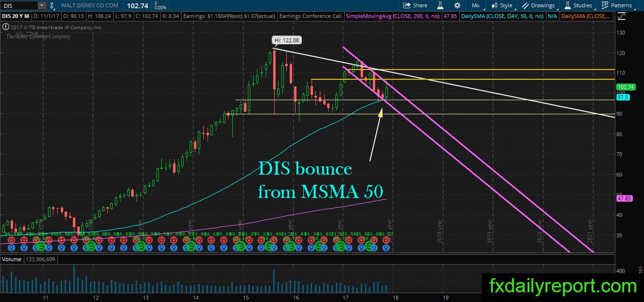The image size is (644, 302).
Task: Click the Studies flask icon
Action: (x=567, y=5)
